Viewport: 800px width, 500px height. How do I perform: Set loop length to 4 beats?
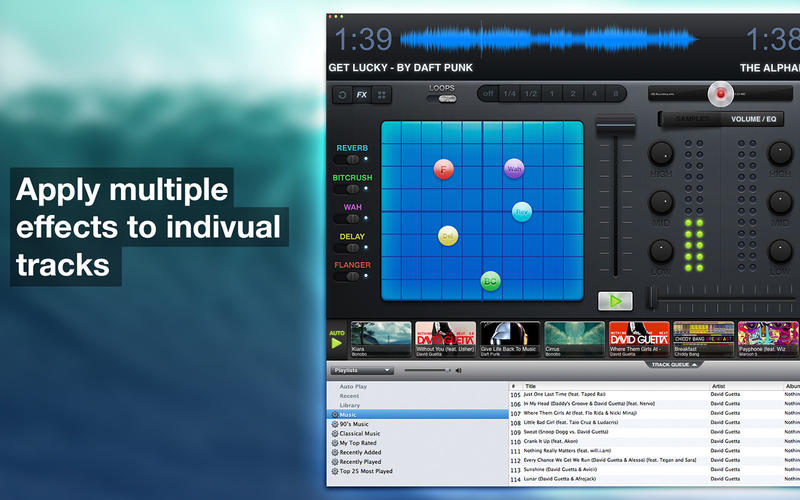594,94
